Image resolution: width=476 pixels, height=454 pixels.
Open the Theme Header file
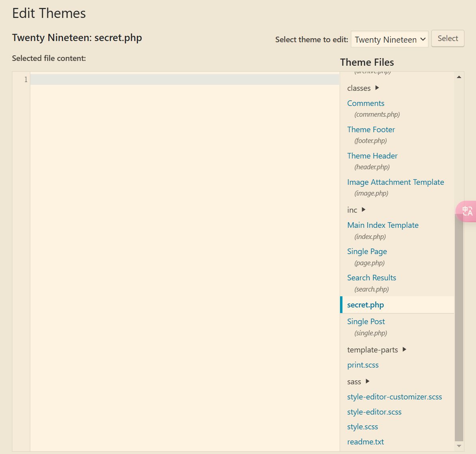pos(372,156)
